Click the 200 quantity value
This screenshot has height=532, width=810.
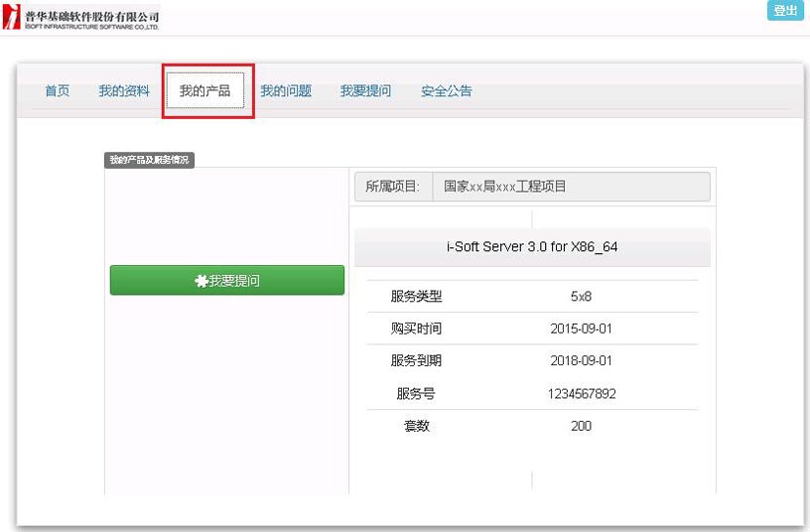coord(581,426)
